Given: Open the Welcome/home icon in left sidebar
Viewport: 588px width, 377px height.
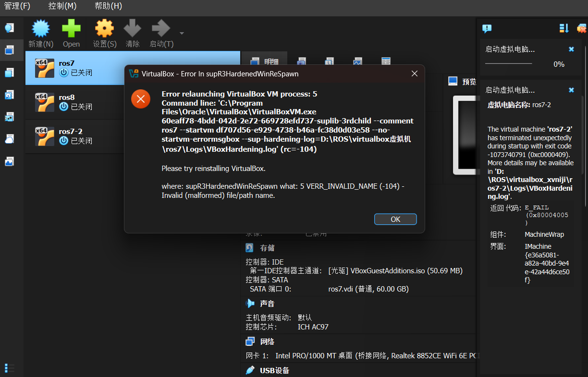Looking at the screenshot, I should [10, 28].
